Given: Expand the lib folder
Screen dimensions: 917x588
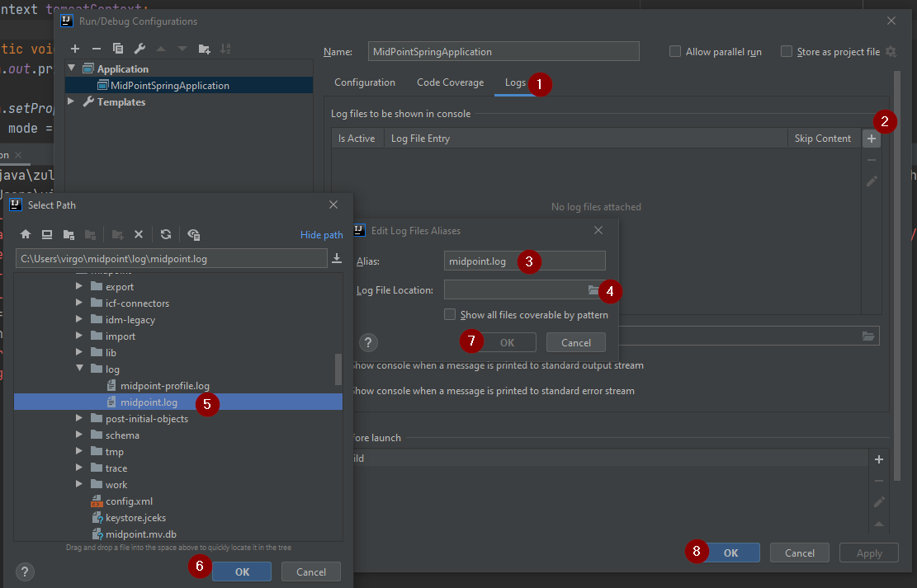Looking at the screenshot, I should (x=77, y=352).
